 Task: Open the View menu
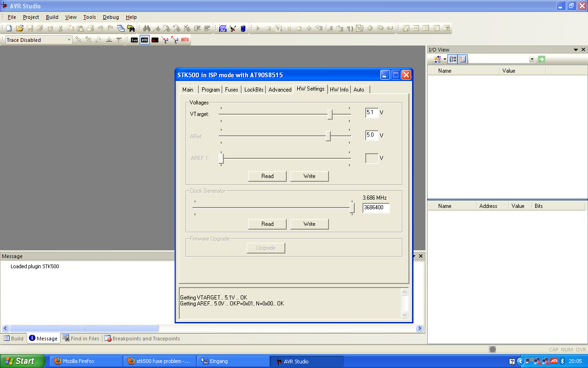(71, 17)
